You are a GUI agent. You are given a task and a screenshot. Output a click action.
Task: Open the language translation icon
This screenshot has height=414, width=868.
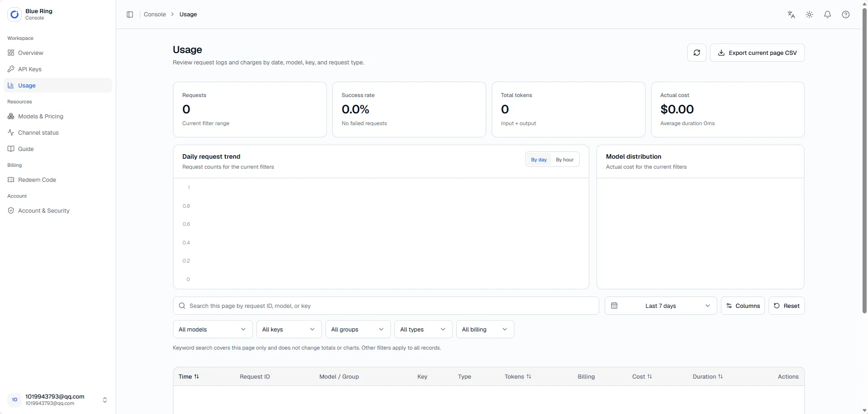tap(791, 15)
